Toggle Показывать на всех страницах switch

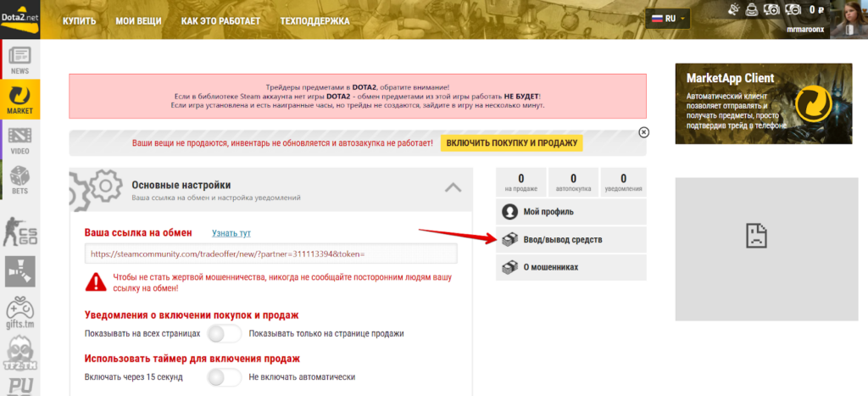tap(224, 334)
